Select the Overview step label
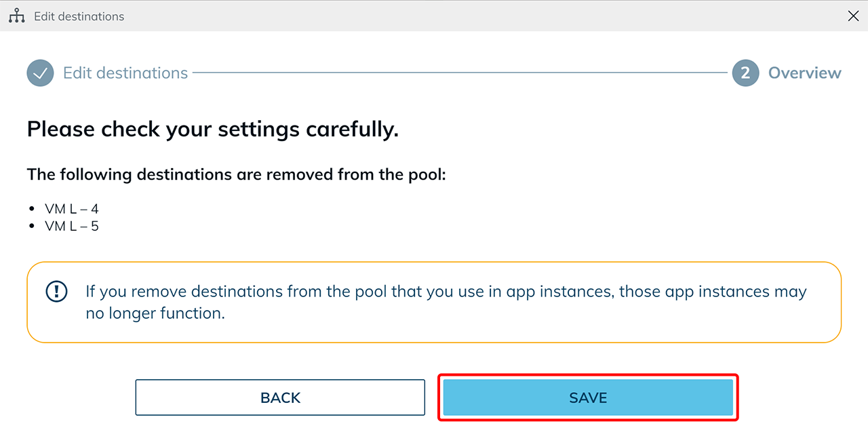 804,73
